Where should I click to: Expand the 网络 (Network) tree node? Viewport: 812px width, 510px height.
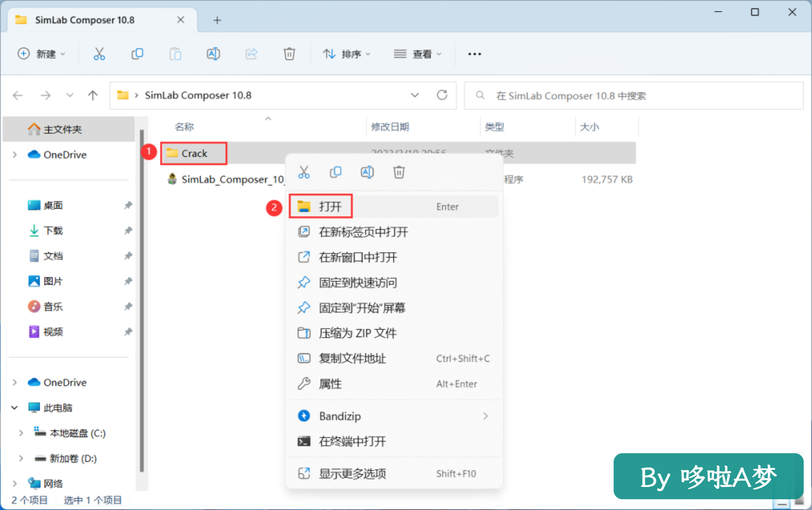click(15, 484)
